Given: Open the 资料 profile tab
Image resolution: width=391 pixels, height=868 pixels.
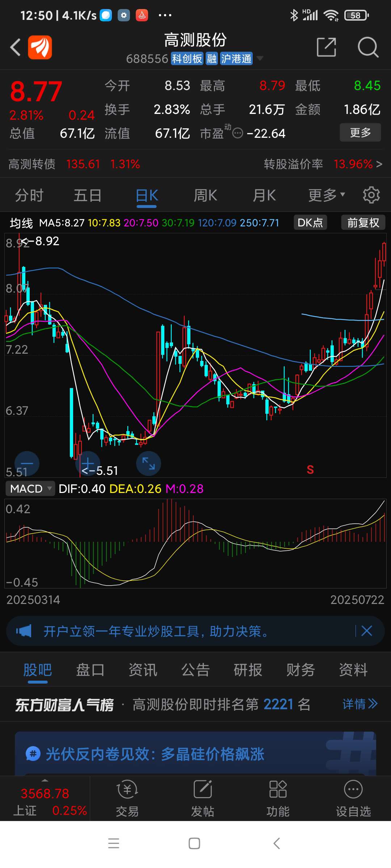Looking at the screenshot, I should [353, 670].
